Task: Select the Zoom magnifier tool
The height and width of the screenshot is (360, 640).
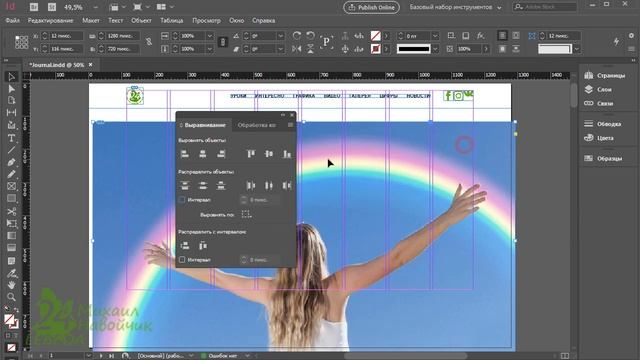Action: click(x=11, y=297)
